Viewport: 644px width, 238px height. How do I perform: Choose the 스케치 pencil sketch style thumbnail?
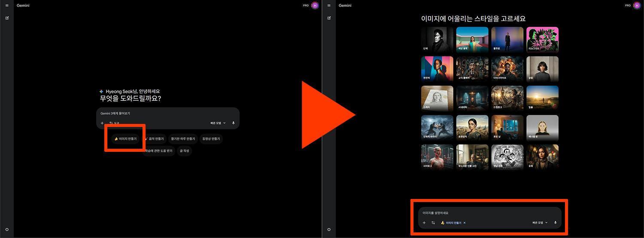pos(437,98)
